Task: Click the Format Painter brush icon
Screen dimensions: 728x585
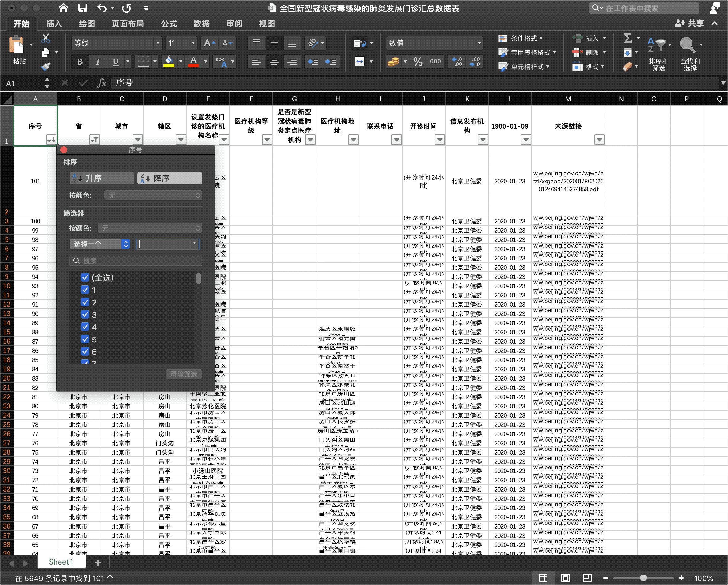Action: pyautogui.click(x=46, y=67)
